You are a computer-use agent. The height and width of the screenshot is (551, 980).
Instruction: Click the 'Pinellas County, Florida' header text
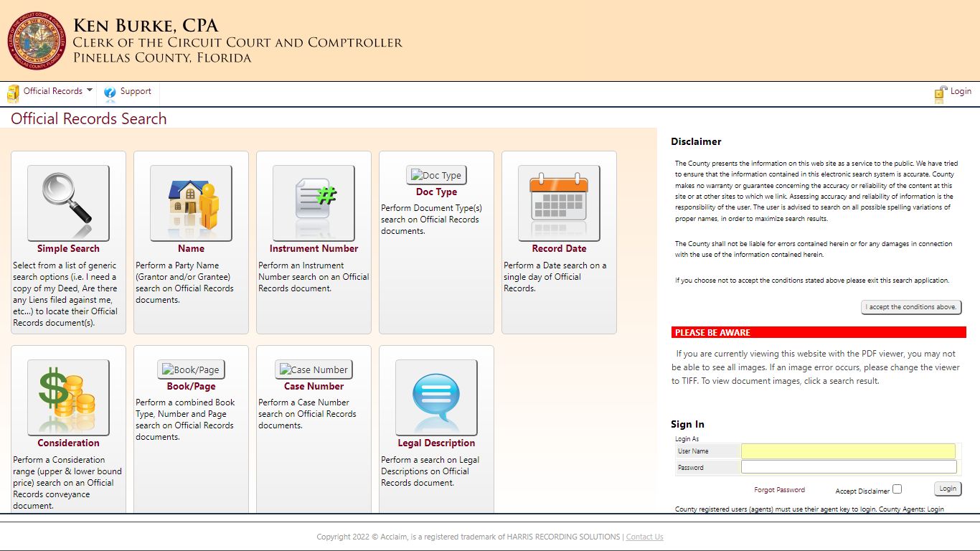coord(162,58)
